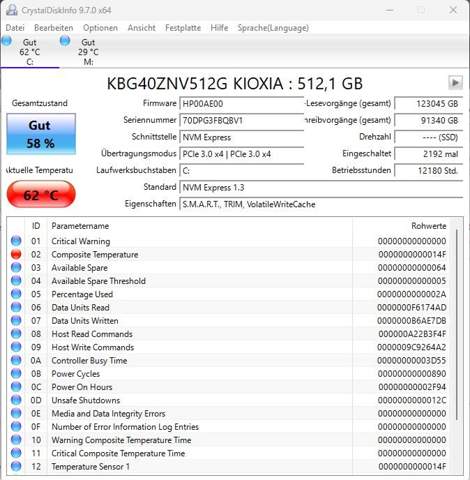Click the blue status orb for drive M:

coord(65,41)
